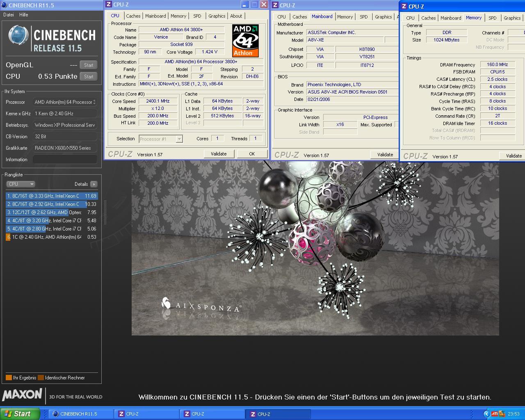Click the rendered scene image

click(x=315, y=248)
